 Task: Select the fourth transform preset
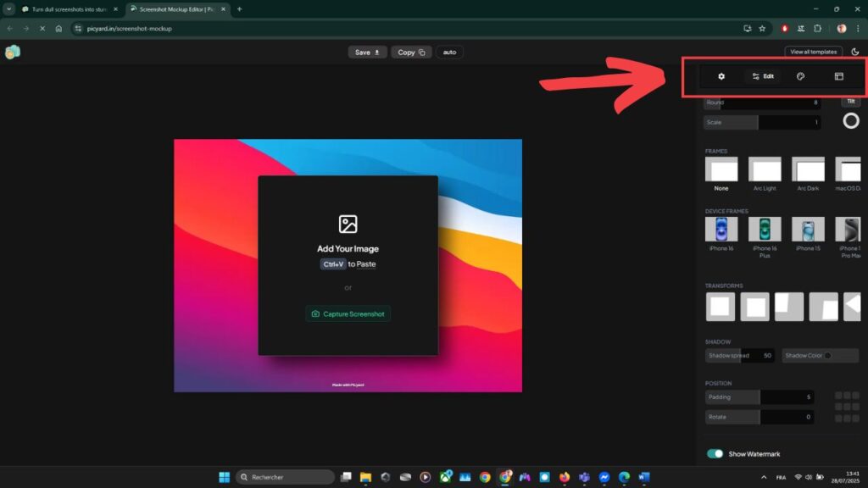tap(824, 307)
